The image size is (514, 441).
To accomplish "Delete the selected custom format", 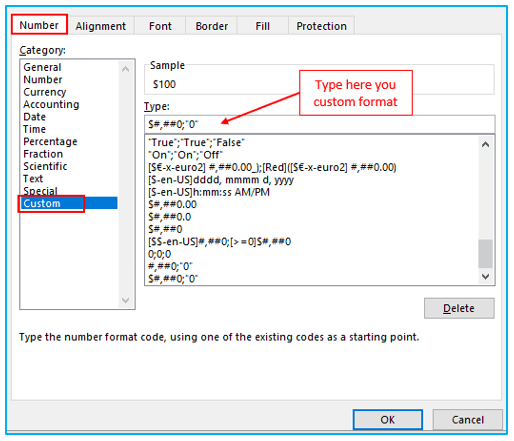I will [x=459, y=308].
